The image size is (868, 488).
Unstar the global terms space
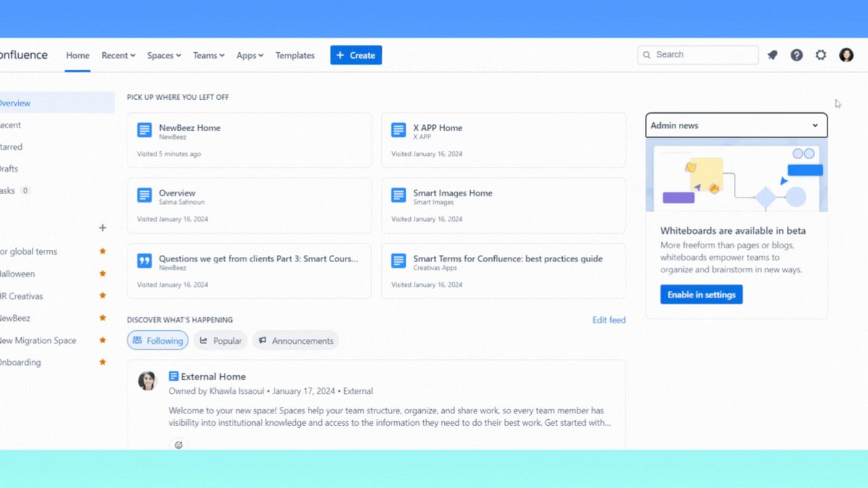102,251
